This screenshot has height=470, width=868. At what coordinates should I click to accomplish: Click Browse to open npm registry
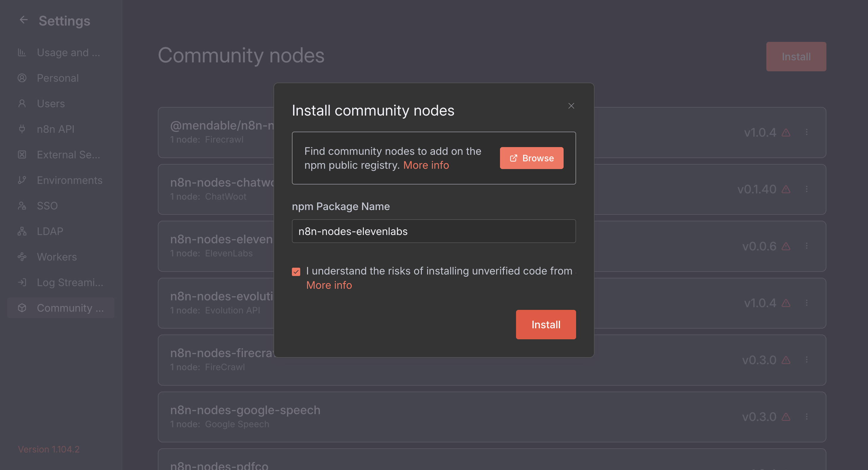[x=532, y=158]
